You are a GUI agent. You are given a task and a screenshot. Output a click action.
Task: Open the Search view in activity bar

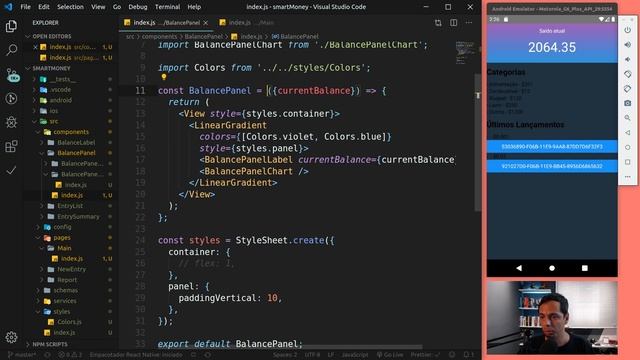(x=11, y=50)
